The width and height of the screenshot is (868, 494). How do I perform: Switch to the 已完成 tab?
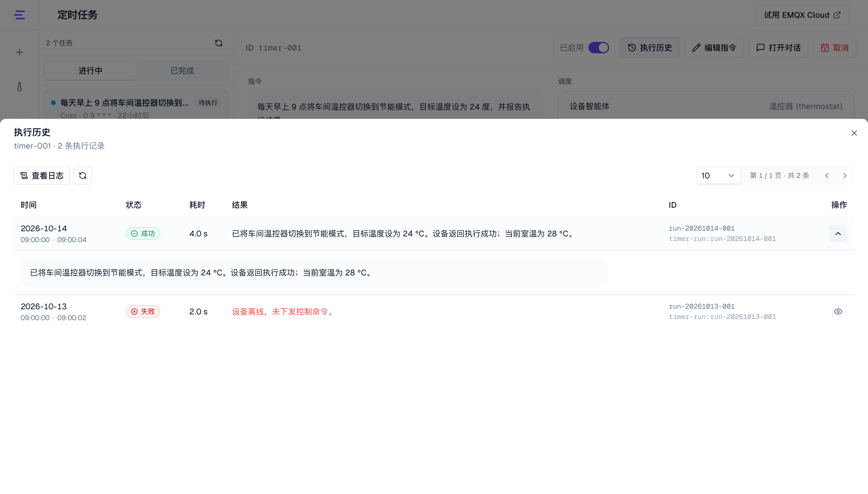coord(182,71)
